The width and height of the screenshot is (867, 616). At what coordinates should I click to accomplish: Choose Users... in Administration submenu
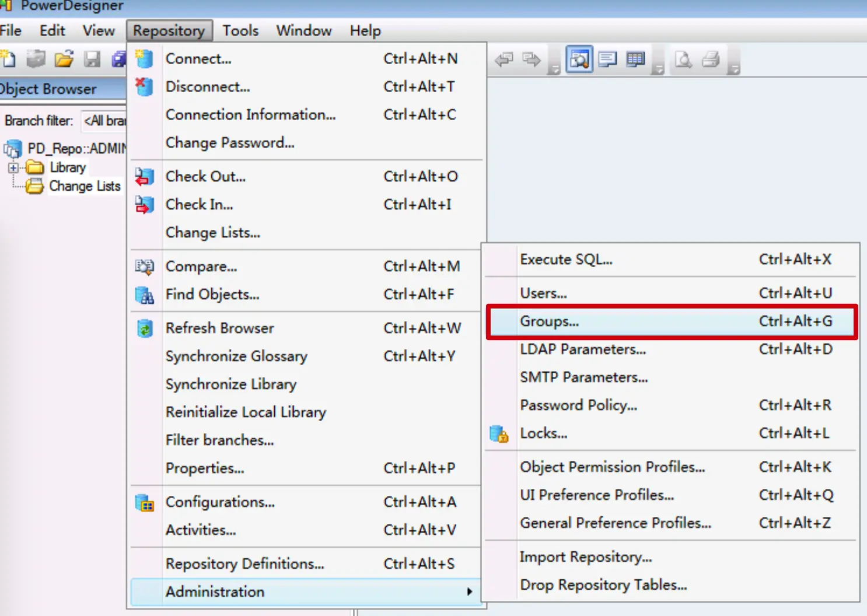pyautogui.click(x=671, y=293)
